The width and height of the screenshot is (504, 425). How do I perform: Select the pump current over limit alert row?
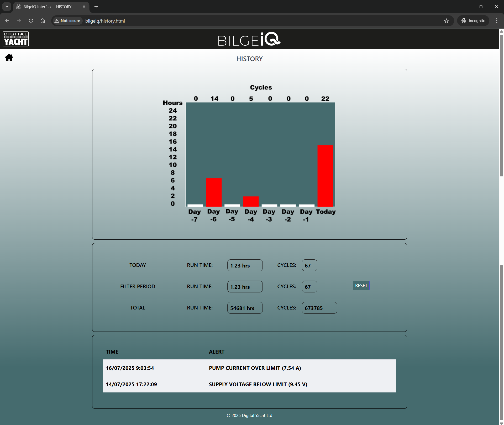tap(249, 368)
